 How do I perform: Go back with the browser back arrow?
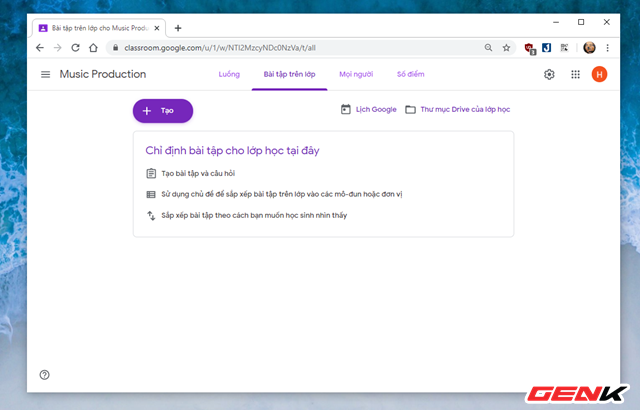tap(40, 48)
